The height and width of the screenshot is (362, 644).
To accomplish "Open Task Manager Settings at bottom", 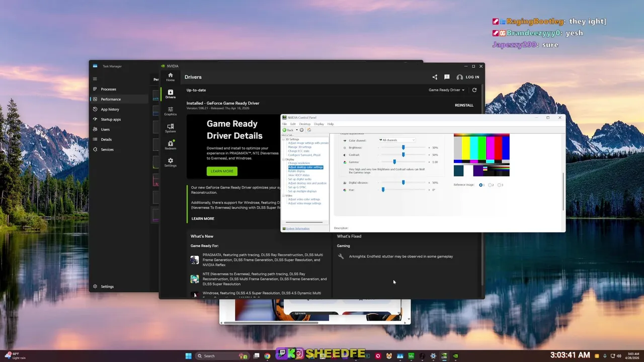I will click(x=120, y=287).
